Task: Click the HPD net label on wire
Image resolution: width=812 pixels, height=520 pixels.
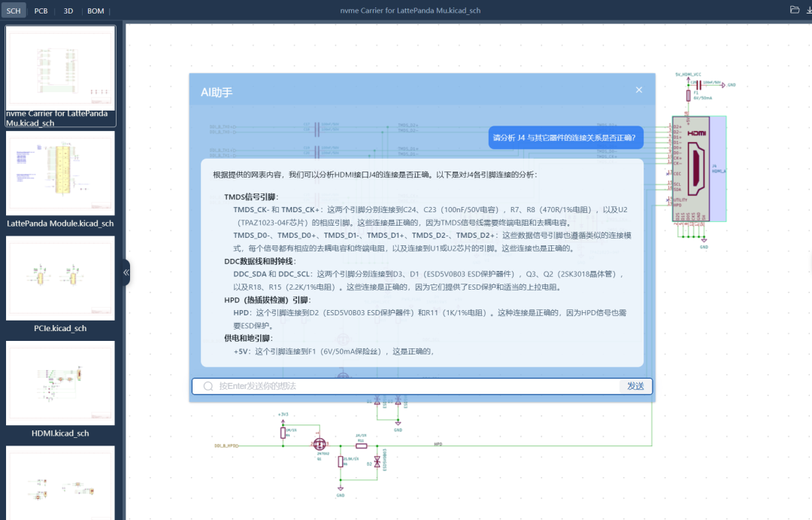Action: pyautogui.click(x=438, y=444)
